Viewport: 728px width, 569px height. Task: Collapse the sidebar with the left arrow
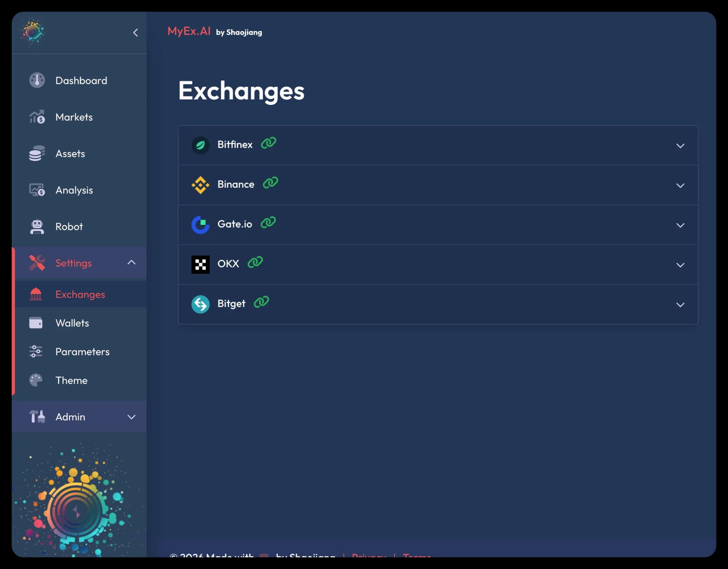pos(135,33)
